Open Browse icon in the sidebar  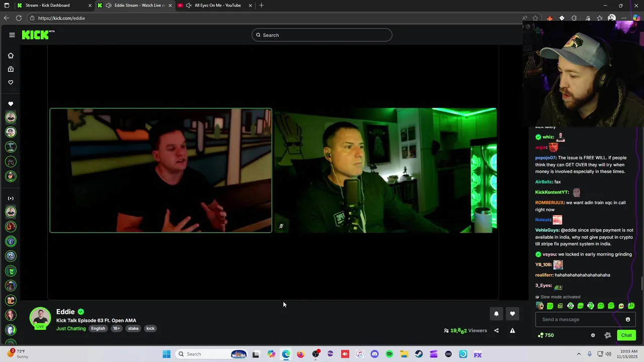coord(11,69)
